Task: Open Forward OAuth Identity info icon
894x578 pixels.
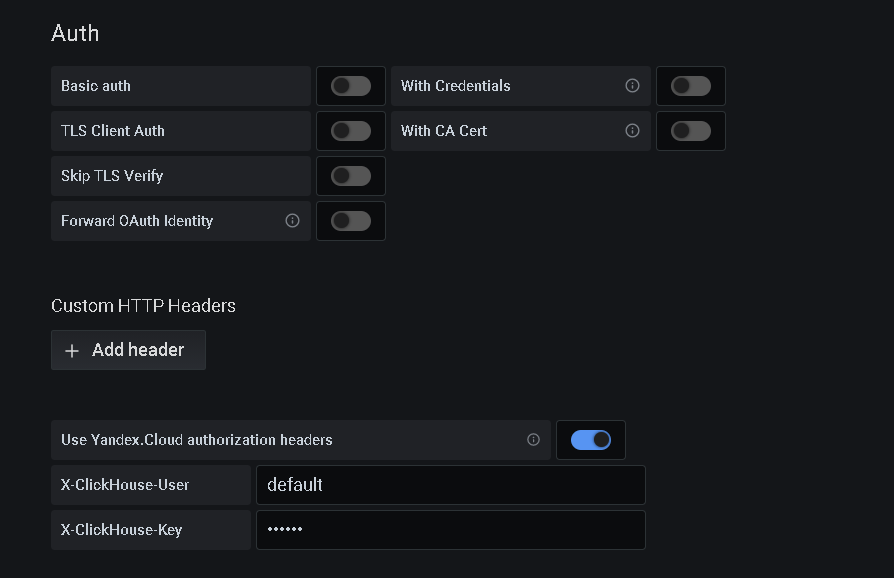Action: click(292, 221)
